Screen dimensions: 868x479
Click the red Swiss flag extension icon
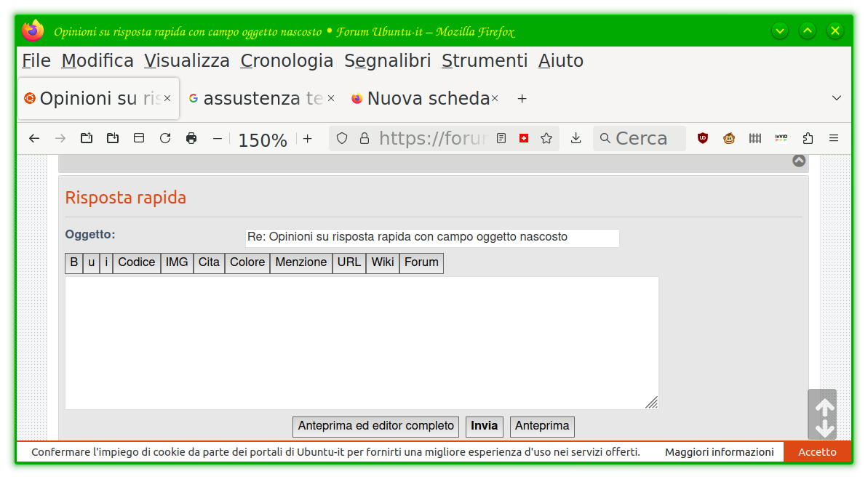524,138
